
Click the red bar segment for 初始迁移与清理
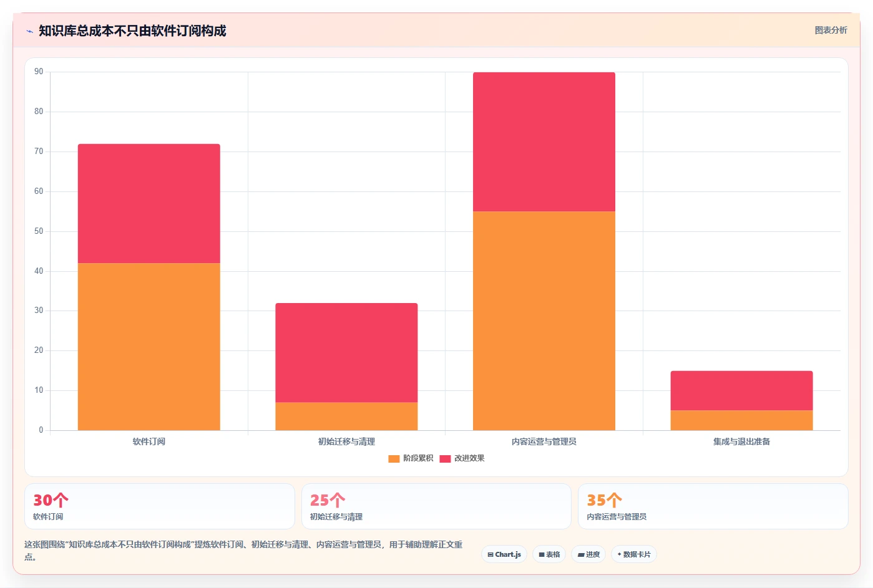coord(346,352)
